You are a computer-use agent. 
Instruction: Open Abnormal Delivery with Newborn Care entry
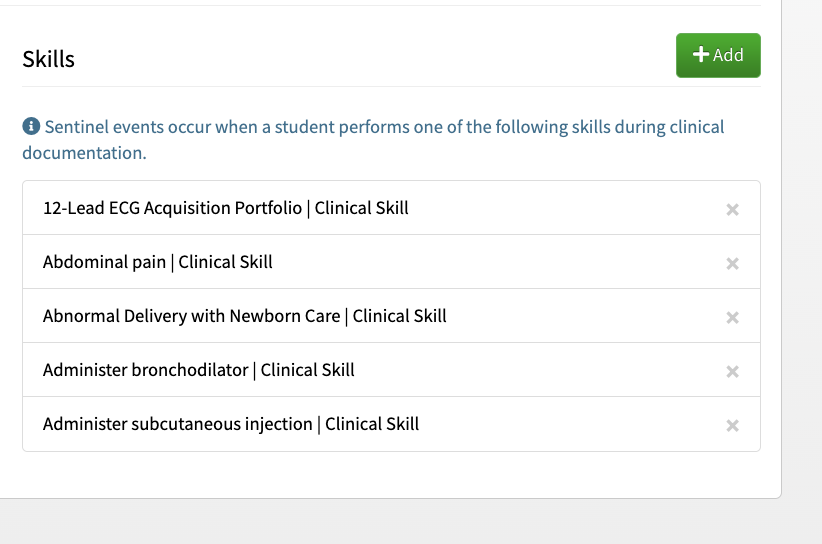click(391, 316)
